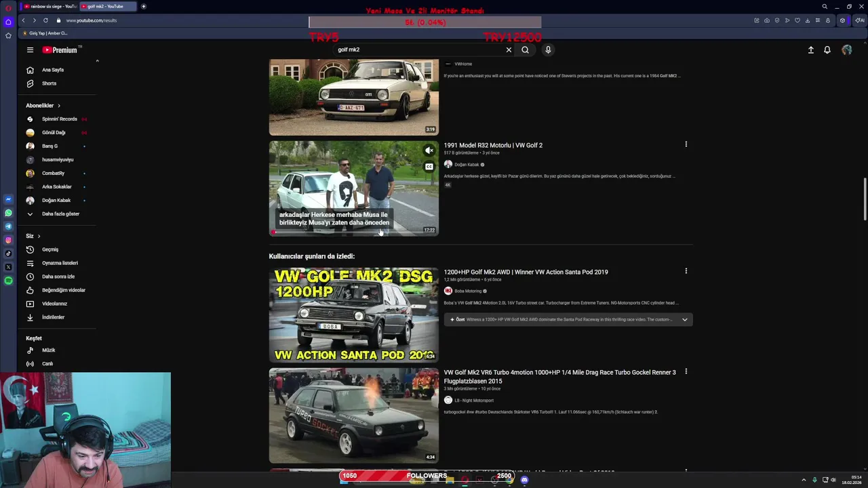The height and width of the screenshot is (488, 868).
Task: Click Opera sidebar Spotify icon
Action: [x=8, y=281]
